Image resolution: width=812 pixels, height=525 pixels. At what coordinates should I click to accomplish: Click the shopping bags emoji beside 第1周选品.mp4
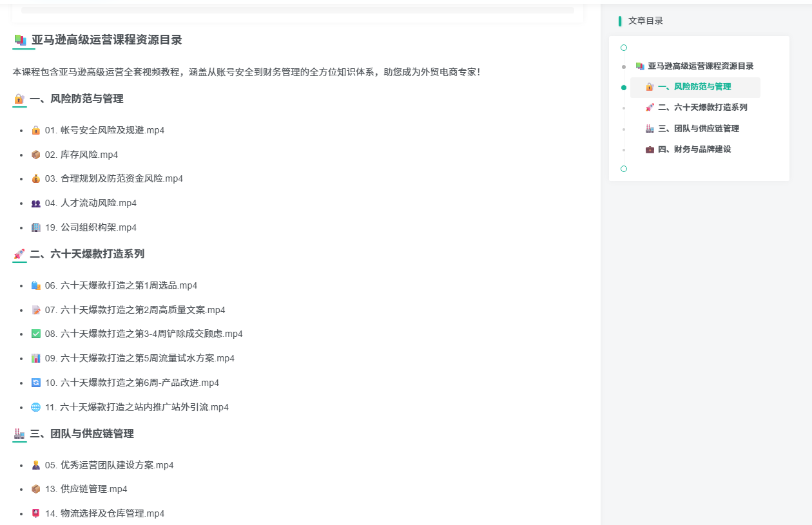36,286
